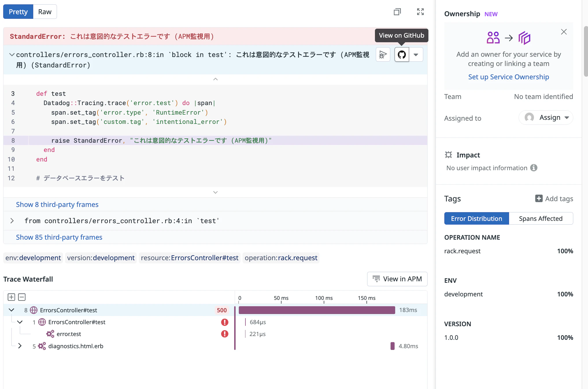588x389 pixels.
Task: Expand all spans in trace waterfall
Action: [x=11, y=297]
